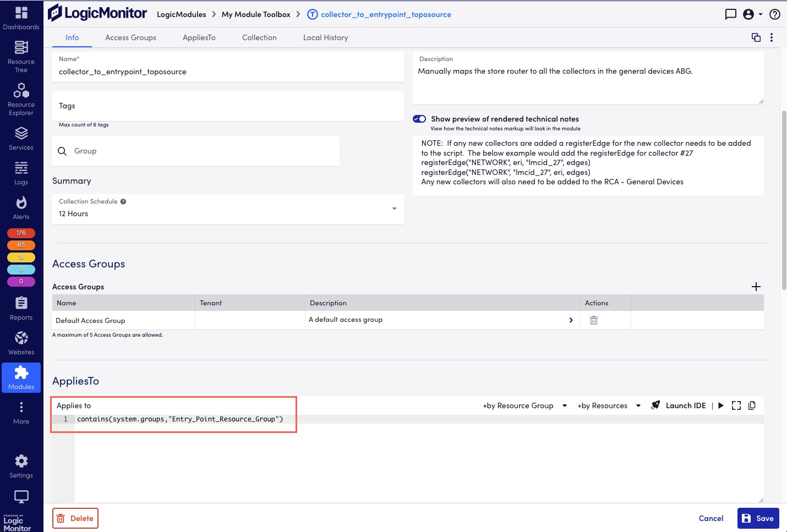Open Settings from sidebar

[21, 467]
